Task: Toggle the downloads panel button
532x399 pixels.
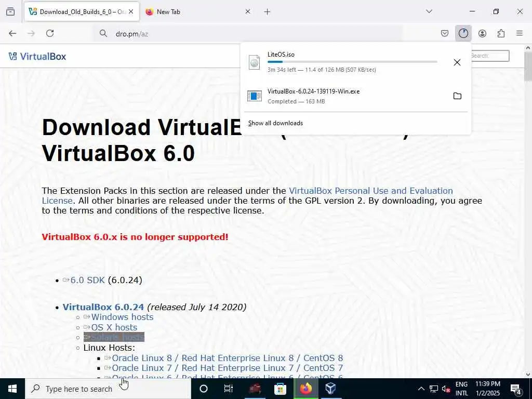Action: (x=463, y=33)
